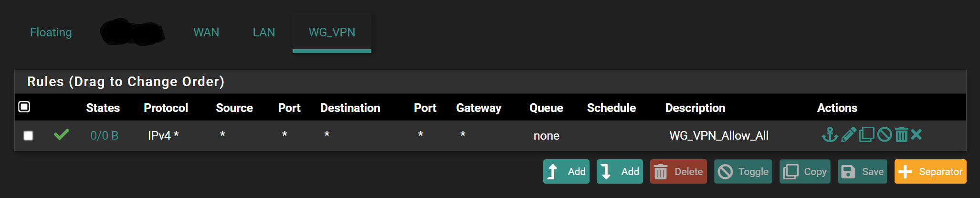Add rule to end of list
This screenshot has width=980, height=198.
pyautogui.click(x=620, y=172)
